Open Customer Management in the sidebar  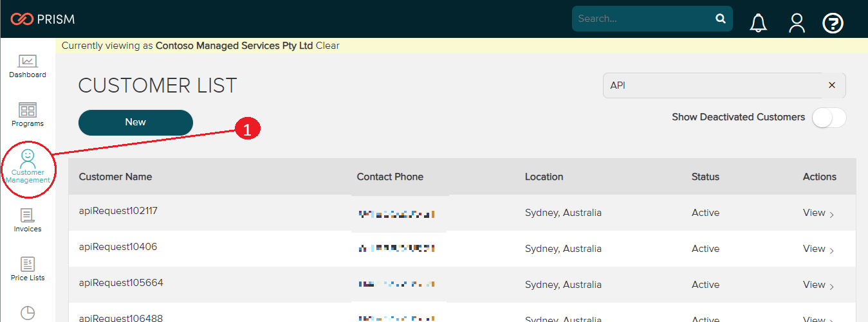pos(28,166)
